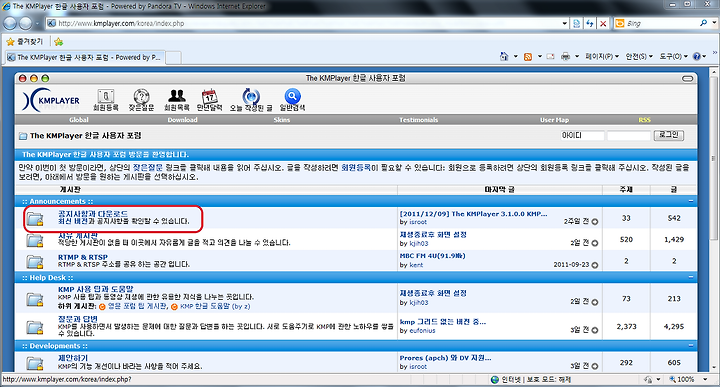Click the red stop loading X icon
The image size is (720, 387).
coord(603,23)
